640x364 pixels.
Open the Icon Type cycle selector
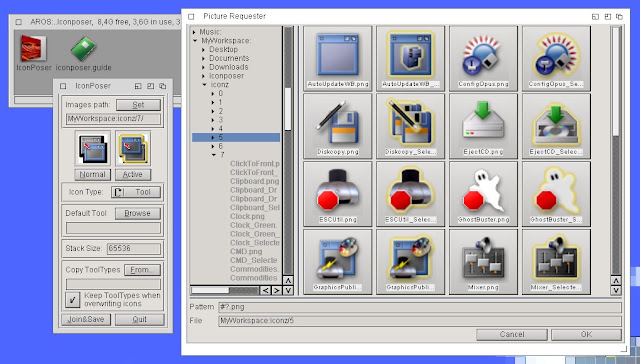click(x=136, y=192)
